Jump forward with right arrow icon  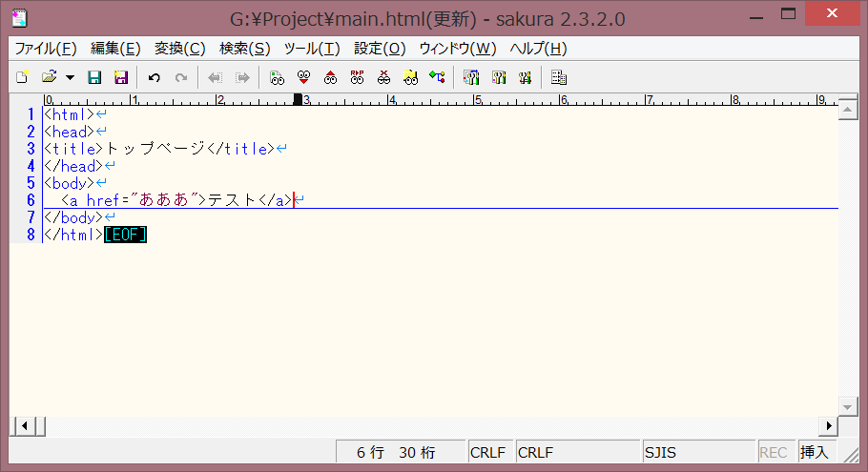[x=242, y=77]
